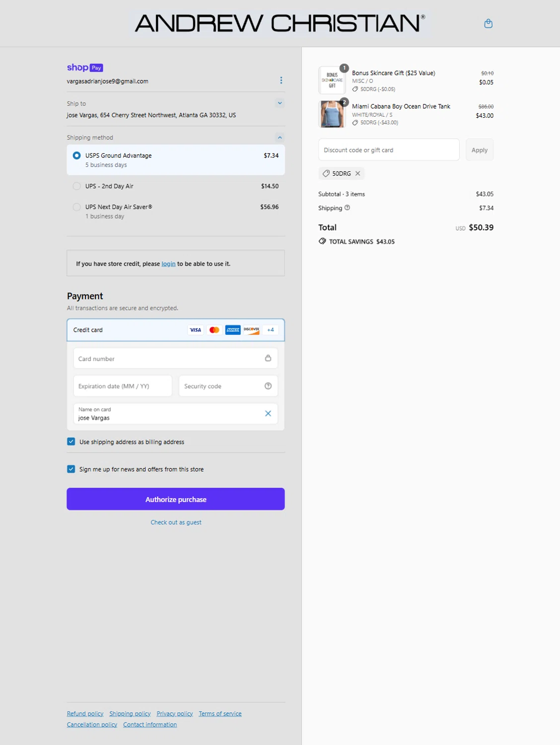Image resolution: width=560 pixels, height=745 pixels.
Task: Click the Authorize purchase button
Action: 176,499
